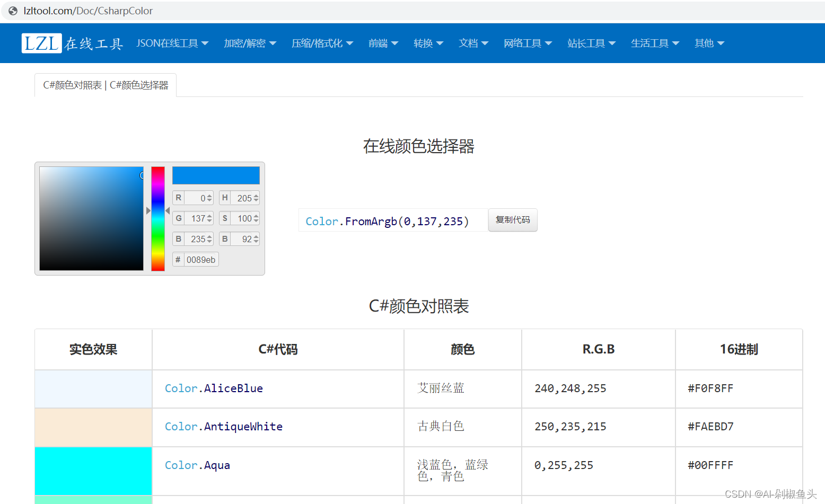Expand the 加密/解密 dropdown
Image resolution: width=825 pixels, height=504 pixels.
[250, 43]
